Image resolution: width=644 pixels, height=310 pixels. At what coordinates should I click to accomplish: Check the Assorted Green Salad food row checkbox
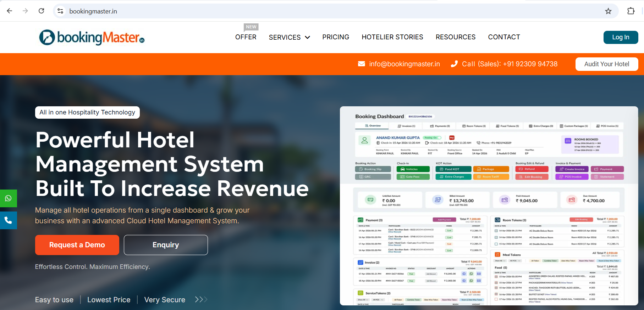[496, 276]
